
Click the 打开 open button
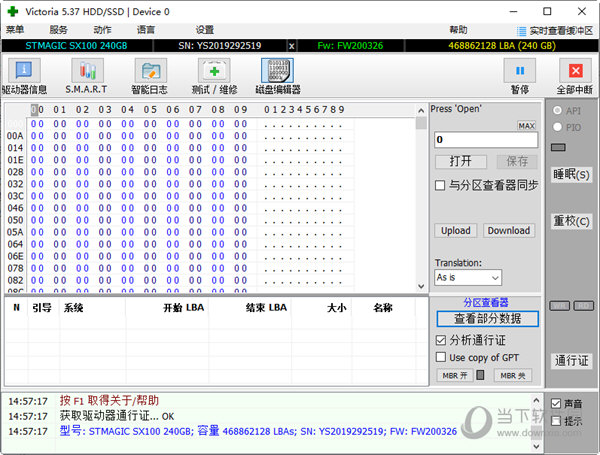pos(460,161)
